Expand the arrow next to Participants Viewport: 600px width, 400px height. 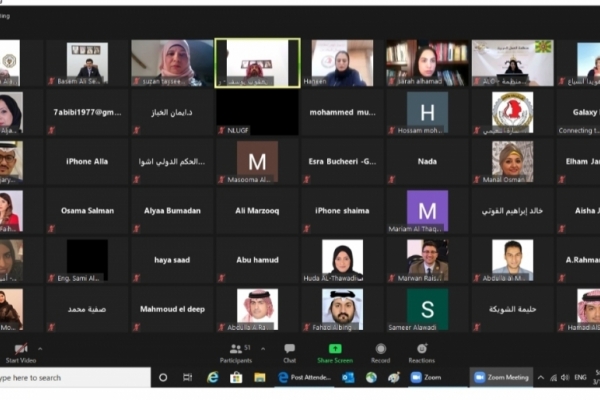[x=263, y=349]
